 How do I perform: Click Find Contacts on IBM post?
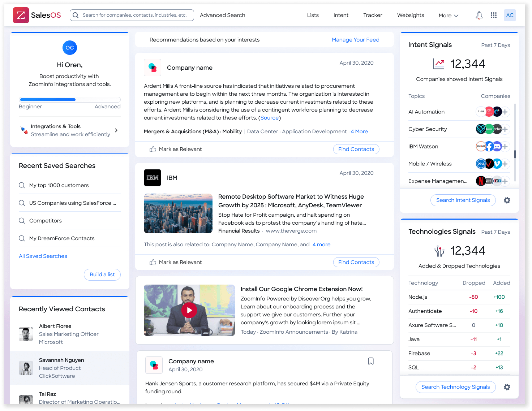(356, 262)
